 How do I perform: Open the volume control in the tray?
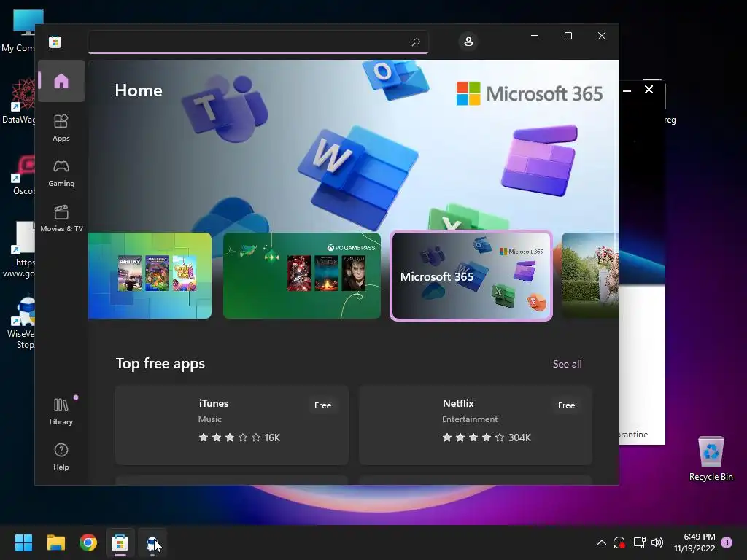(657, 542)
